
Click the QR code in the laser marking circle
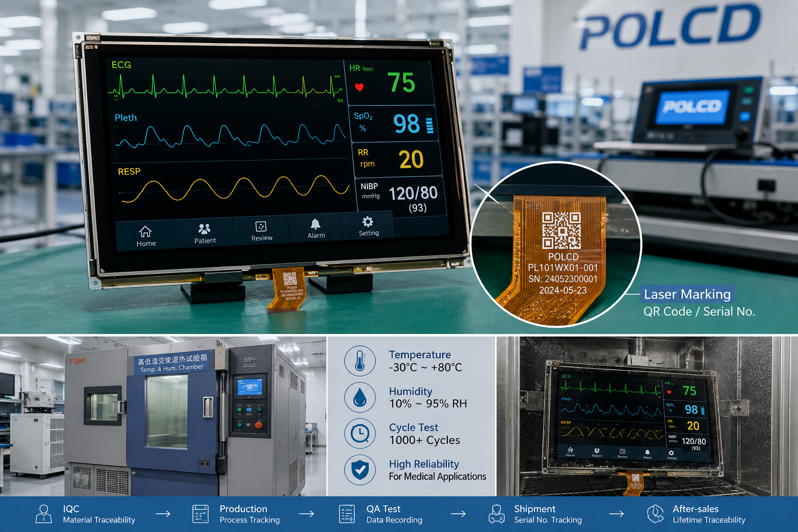(561, 230)
